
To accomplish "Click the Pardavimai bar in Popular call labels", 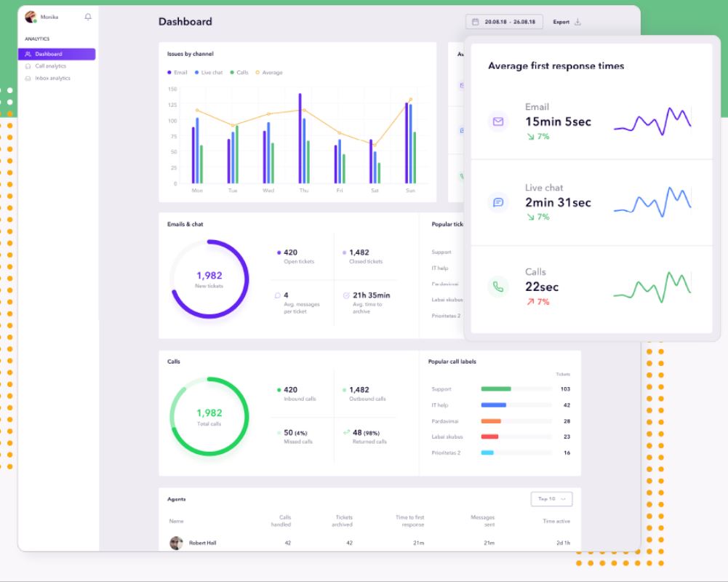I will [x=491, y=421].
